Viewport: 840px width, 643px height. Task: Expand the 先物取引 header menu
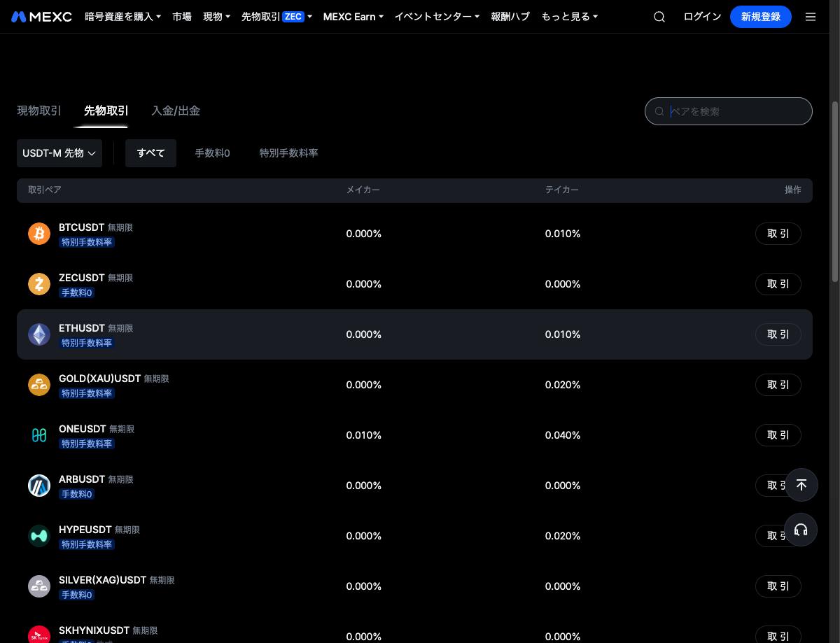[x=276, y=16]
